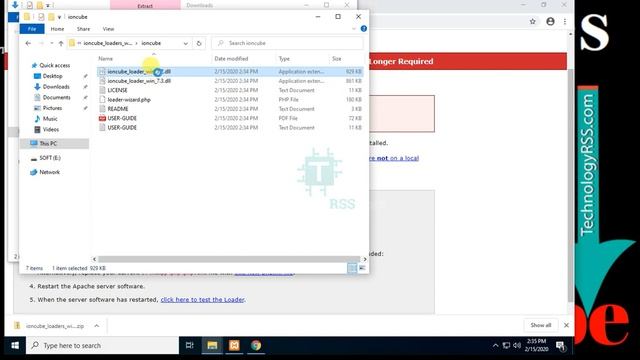Viewport: 640px width, 360px height.
Task: Click Show all downloads button
Action: click(x=540, y=325)
